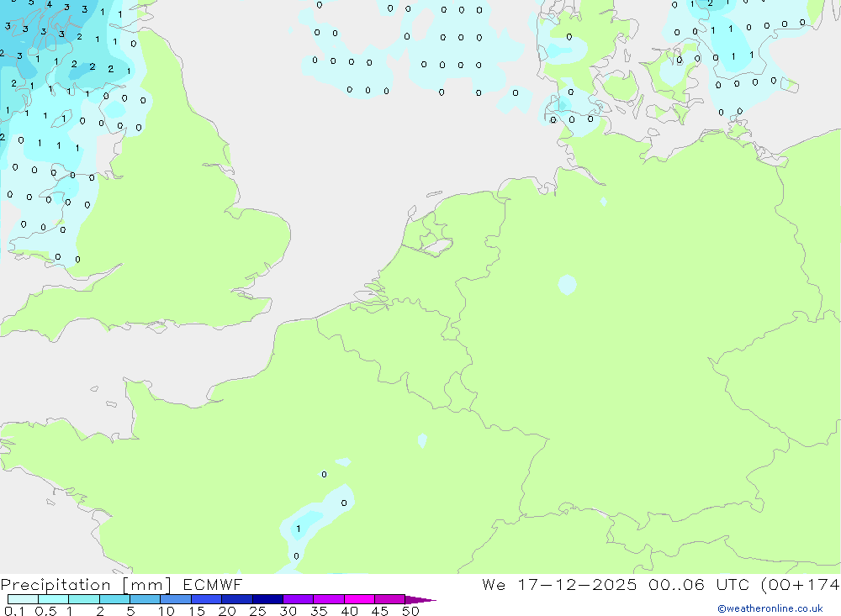
Task: Click the legend scale label 10
Action: (x=167, y=611)
